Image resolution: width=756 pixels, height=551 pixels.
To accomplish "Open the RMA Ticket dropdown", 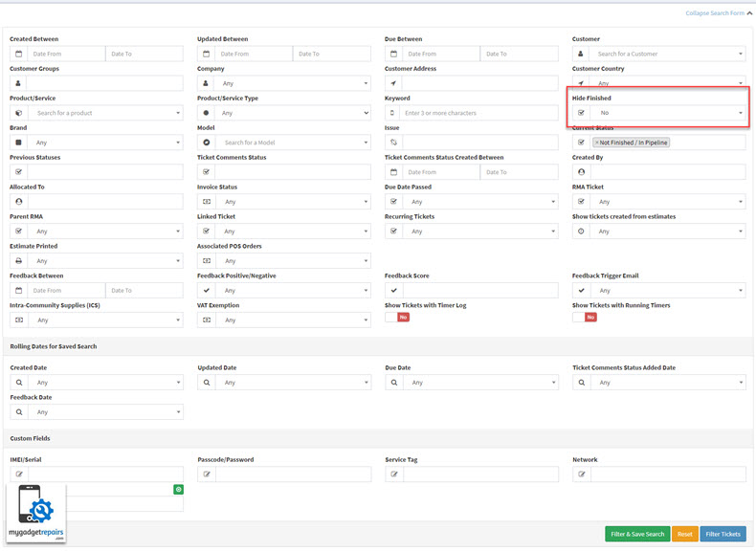I will [x=668, y=202].
